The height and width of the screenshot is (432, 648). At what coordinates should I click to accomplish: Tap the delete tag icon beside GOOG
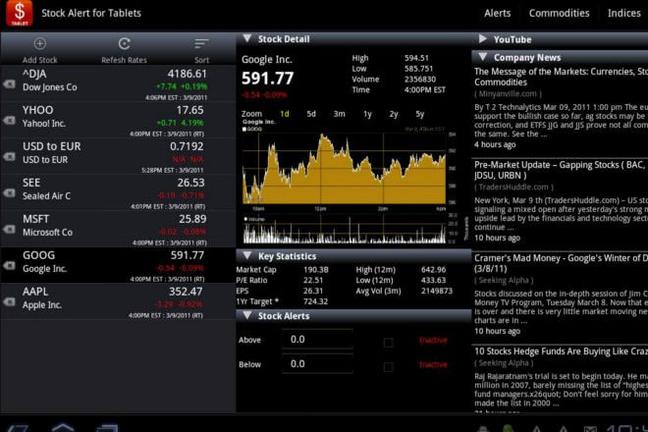(x=9, y=266)
